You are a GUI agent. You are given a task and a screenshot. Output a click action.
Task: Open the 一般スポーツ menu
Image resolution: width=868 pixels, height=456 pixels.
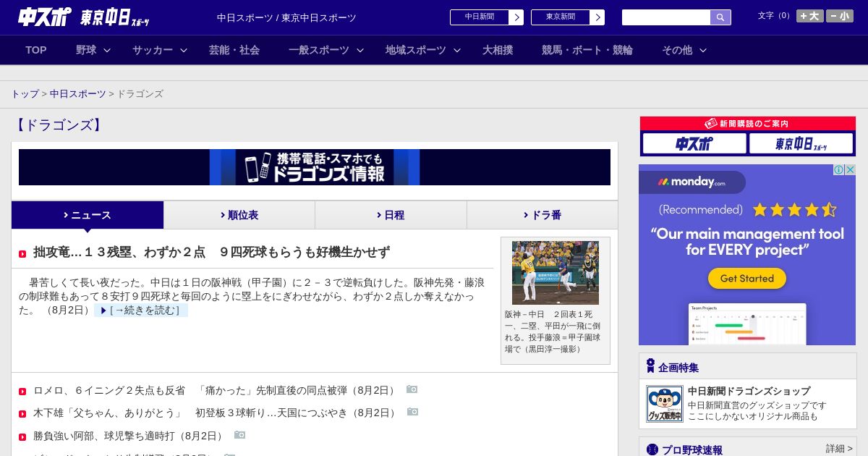pyautogui.click(x=319, y=50)
